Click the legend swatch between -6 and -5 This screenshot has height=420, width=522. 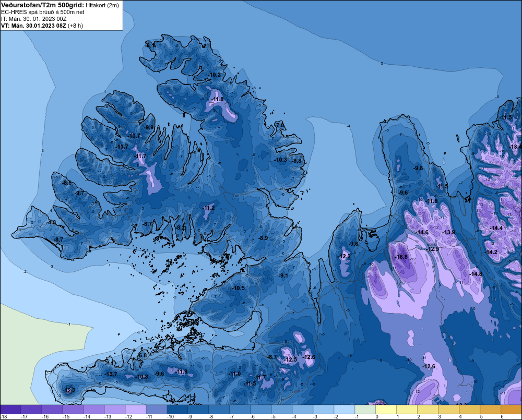(261, 410)
